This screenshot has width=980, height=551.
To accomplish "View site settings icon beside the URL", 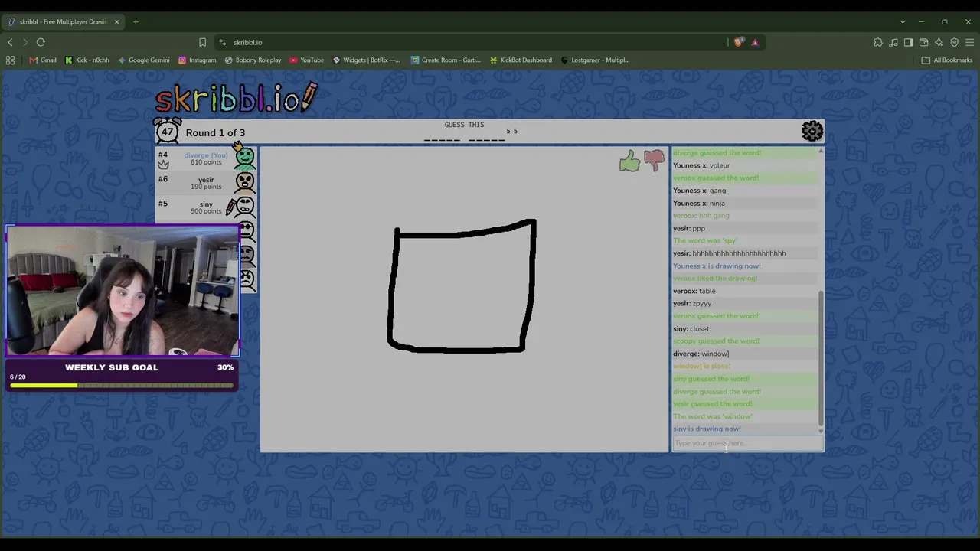I will [222, 42].
